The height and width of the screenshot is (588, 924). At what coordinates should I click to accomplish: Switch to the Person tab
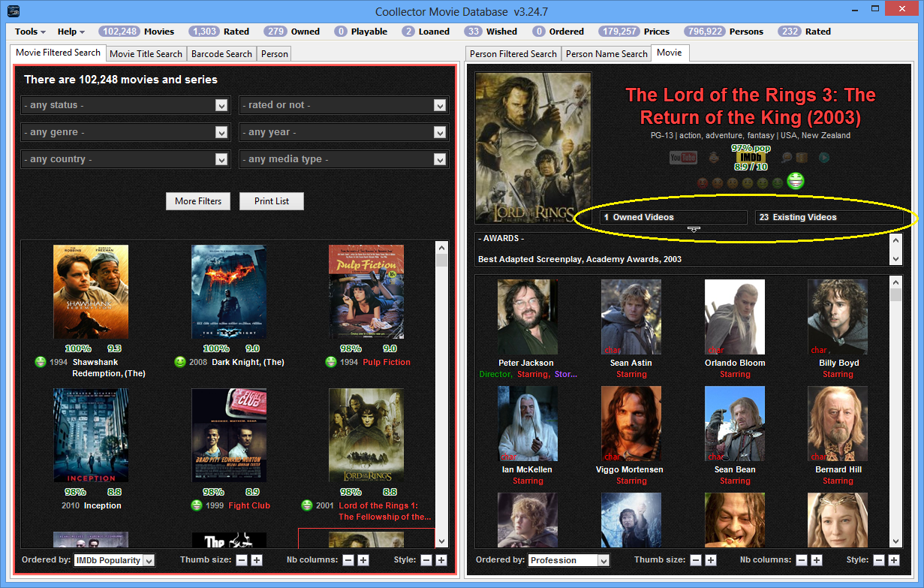pyautogui.click(x=275, y=54)
